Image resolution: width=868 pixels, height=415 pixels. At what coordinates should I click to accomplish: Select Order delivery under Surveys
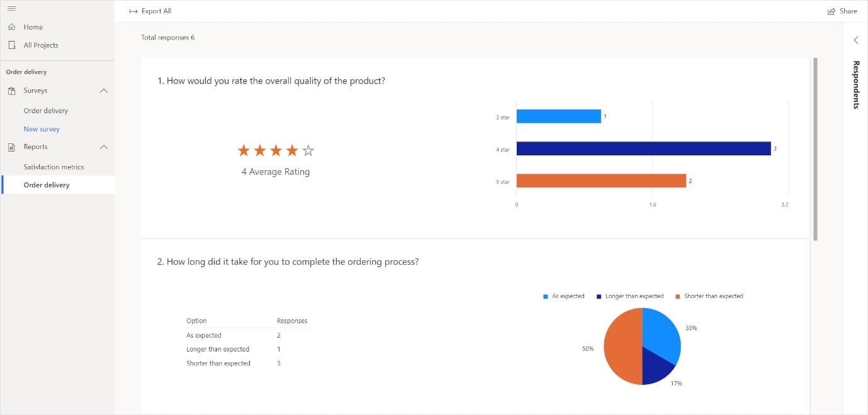pyautogui.click(x=45, y=111)
